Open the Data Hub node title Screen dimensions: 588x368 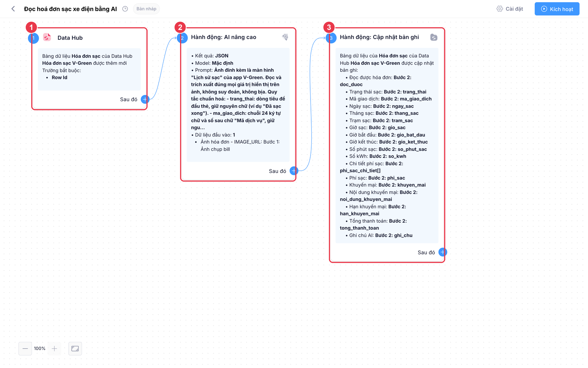click(x=70, y=38)
